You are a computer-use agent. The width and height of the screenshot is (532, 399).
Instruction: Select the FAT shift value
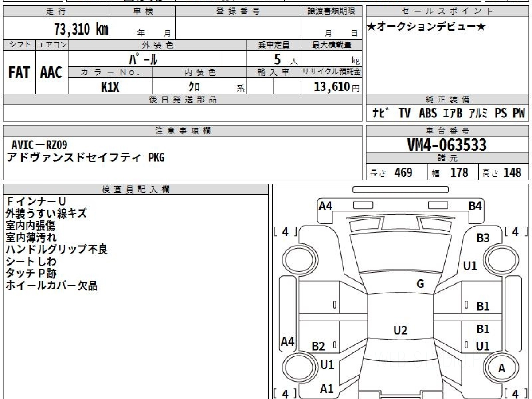tap(19, 73)
